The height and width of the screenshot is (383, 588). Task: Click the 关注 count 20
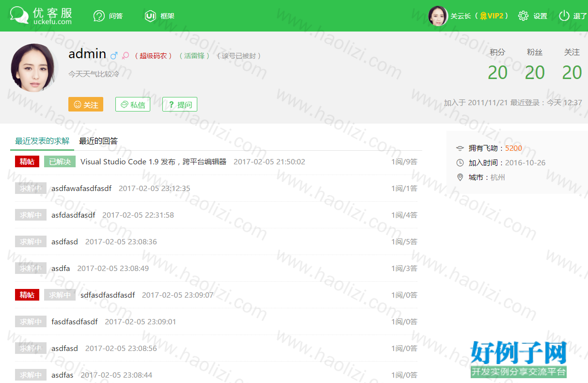(x=572, y=73)
